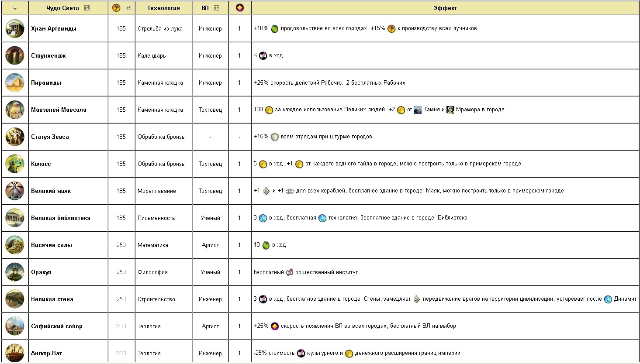Click the social policy icon in Оракул row
Viewport: 640px width, 364px height.
[290, 272]
